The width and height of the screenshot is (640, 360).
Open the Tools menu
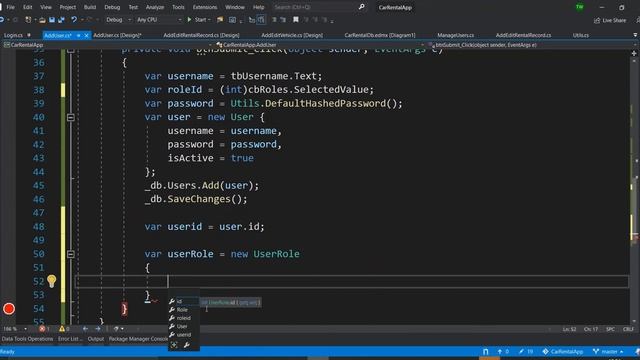point(178,7)
